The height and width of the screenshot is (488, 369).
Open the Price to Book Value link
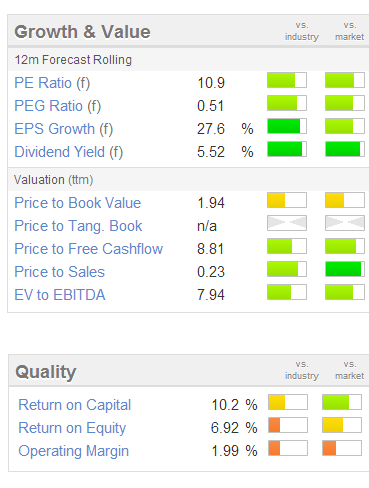point(77,203)
